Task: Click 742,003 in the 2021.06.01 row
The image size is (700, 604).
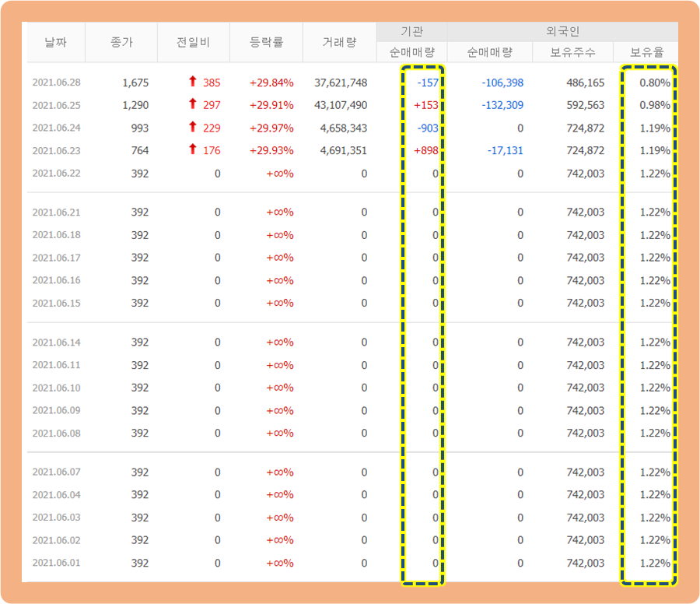Action: pos(585,563)
